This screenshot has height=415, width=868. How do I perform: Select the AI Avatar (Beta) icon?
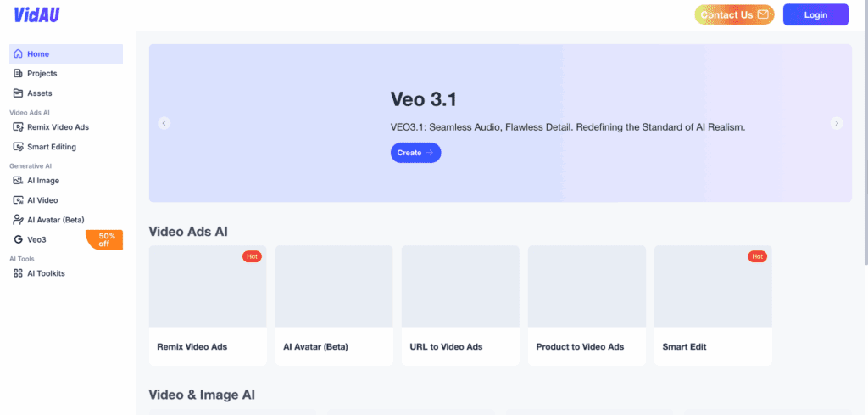pyautogui.click(x=19, y=220)
